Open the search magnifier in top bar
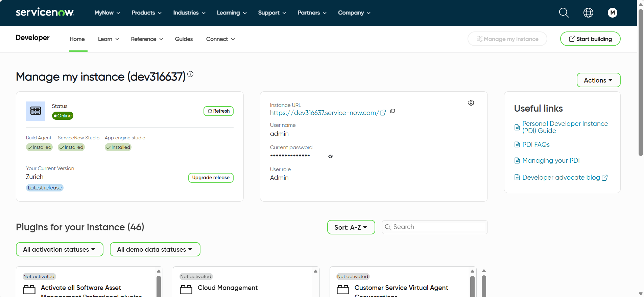Viewport: 644px width, 297px height. pos(564,13)
